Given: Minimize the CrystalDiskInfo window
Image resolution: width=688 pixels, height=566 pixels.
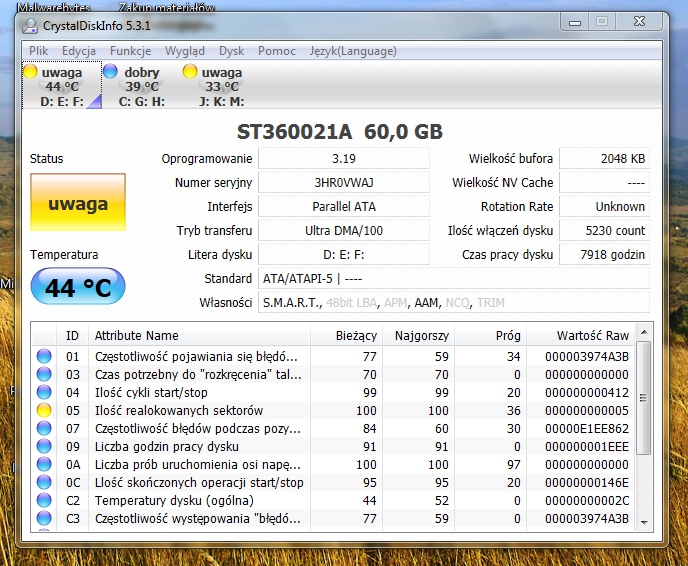Looking at the screenshot, I should point(575,22).
